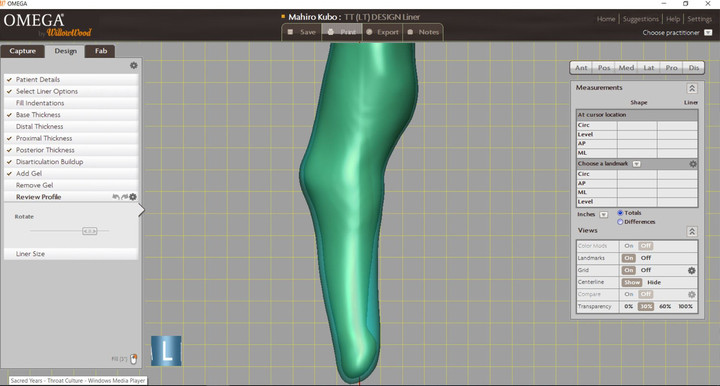The image size is (720, 386).
Task: Slide the Rotate slider handle
Action: pos(90,231)
